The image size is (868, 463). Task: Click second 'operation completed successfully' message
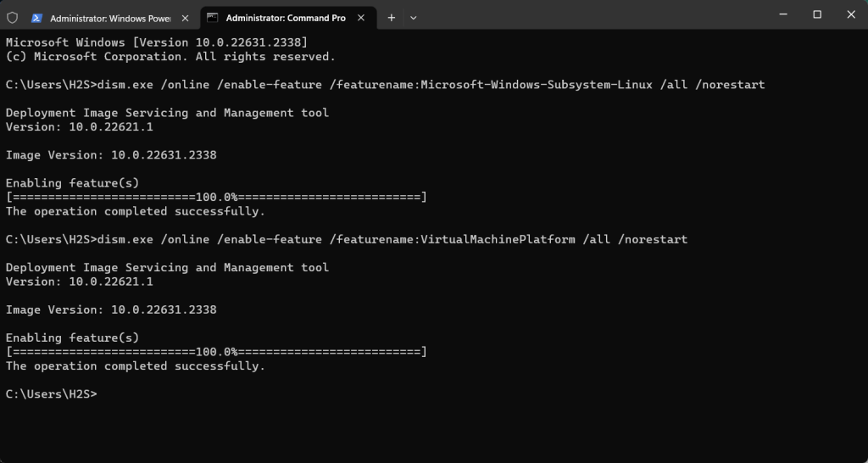pyautogui.click(x=136, y=365)
